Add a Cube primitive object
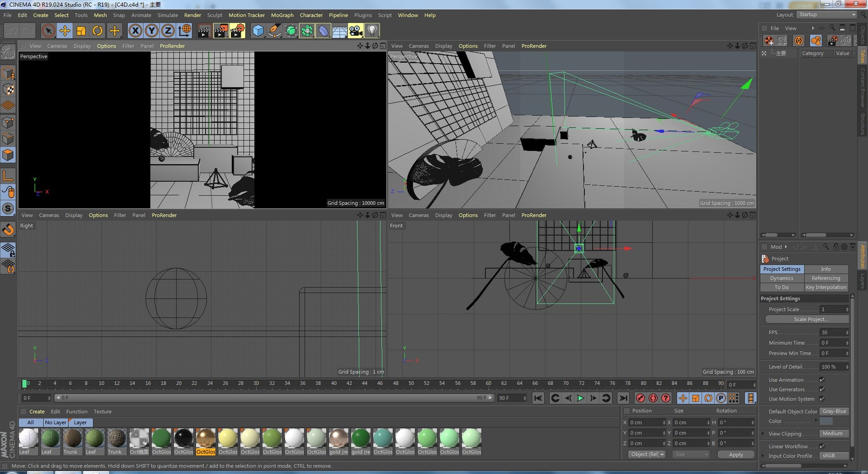868x474 pixels. coord(258,31)
